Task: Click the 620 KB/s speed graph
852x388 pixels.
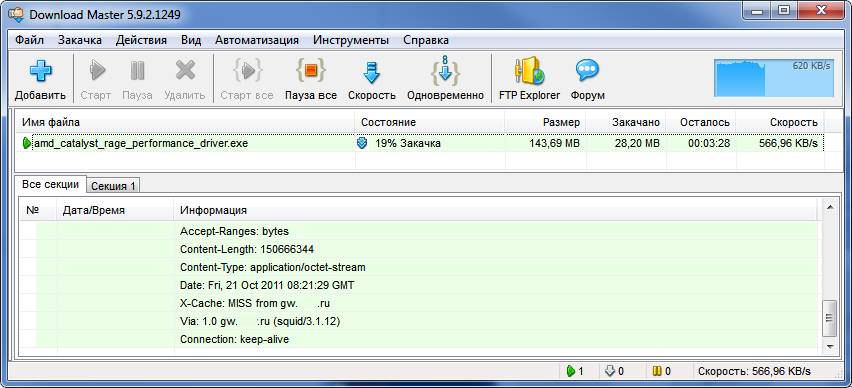Action: coord(774,78)
